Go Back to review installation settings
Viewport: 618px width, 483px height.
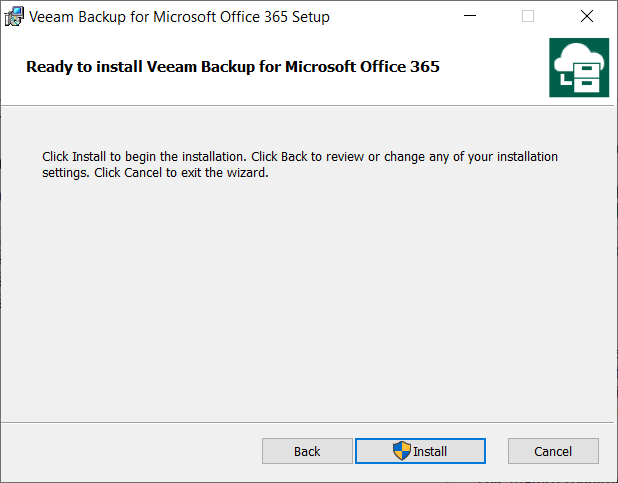click(x=307, y=451)
